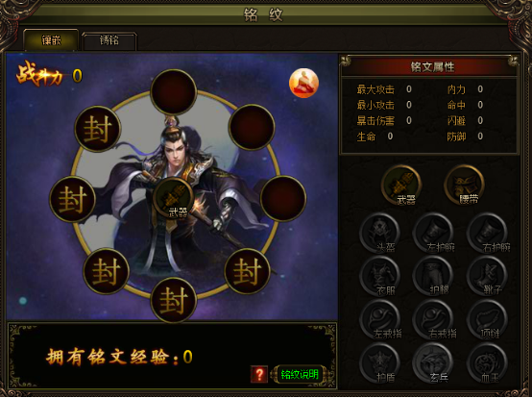Select the 左戒指 ring slot
Image resolution: width=532 pixels, height=398 pixels.
[x=379, y=319]
